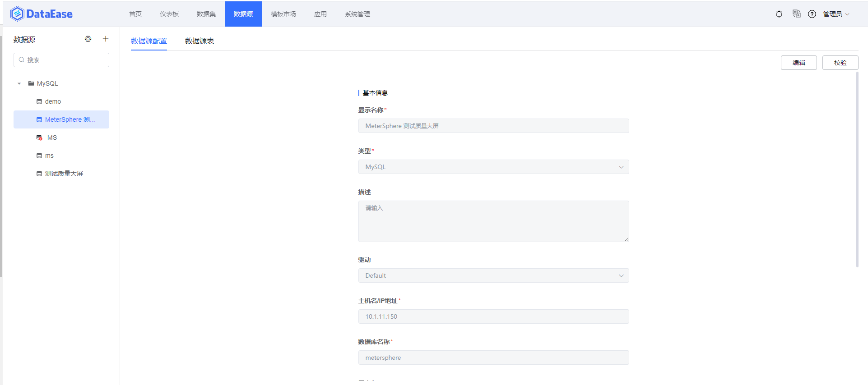
Task: Select the 测试质量大屏 datasource
Action: (61, 174)
